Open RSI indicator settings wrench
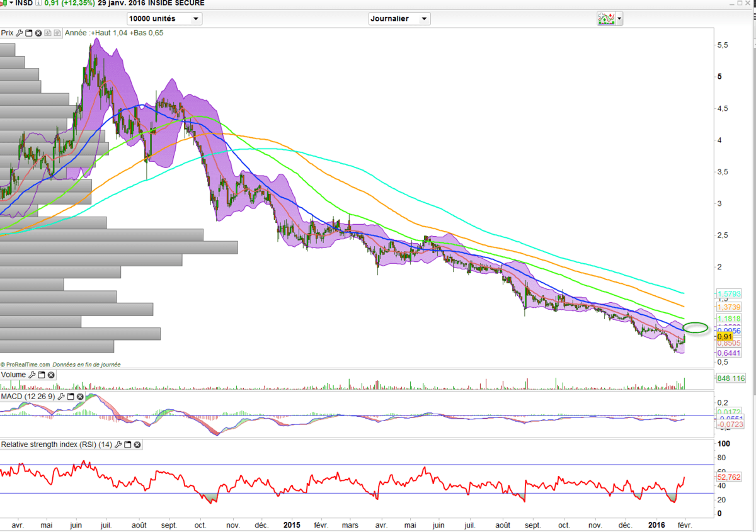 [118, 444]
